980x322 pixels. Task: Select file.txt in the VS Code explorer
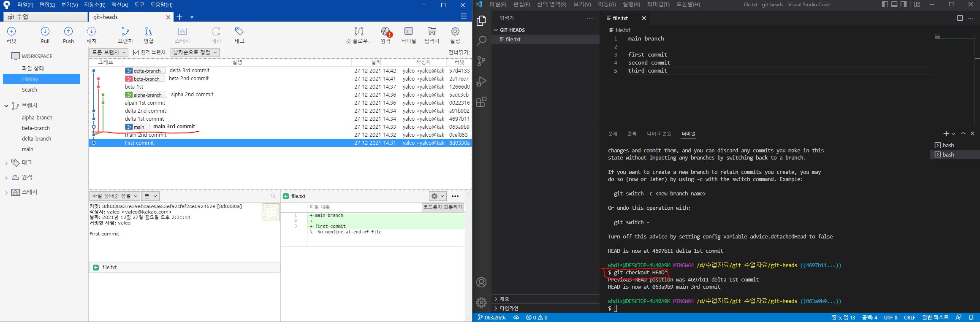546,39
